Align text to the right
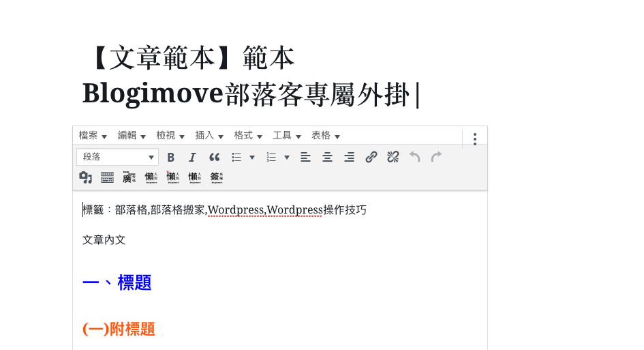Image resolution: width=644 pixels, height=350 pixels. pos(349,157)
